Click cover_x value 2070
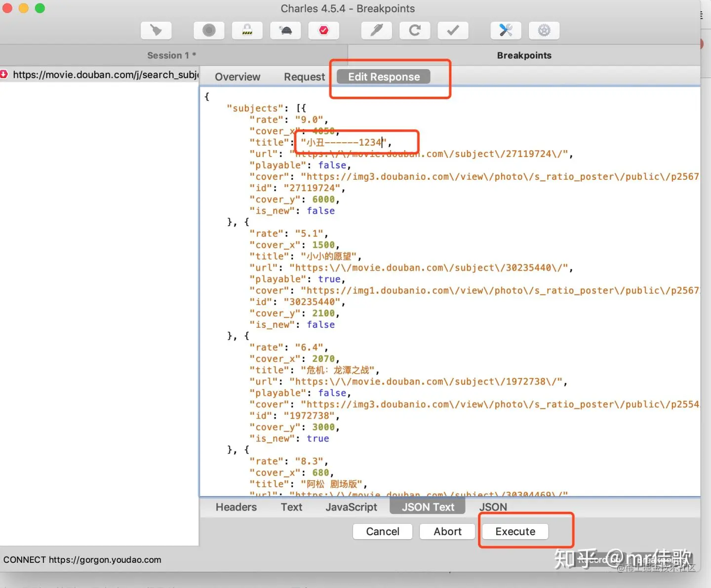Viewport: 711px width, 588px height. 323,359
